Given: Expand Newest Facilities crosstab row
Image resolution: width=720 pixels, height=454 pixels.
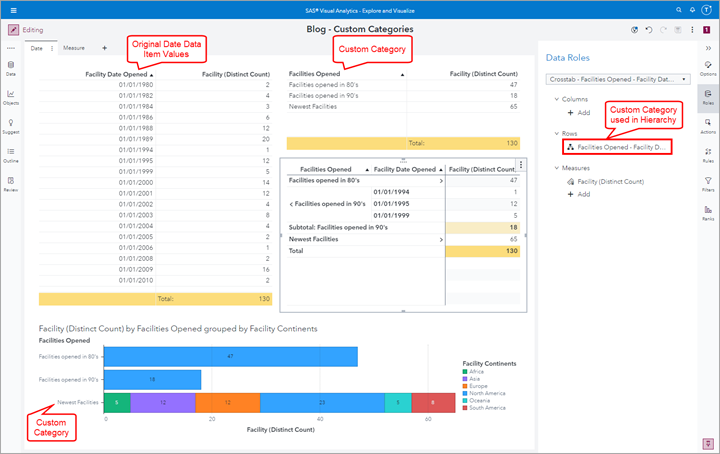Looking at the screenshot, I should pyautogui.click(x=441, y=240).
